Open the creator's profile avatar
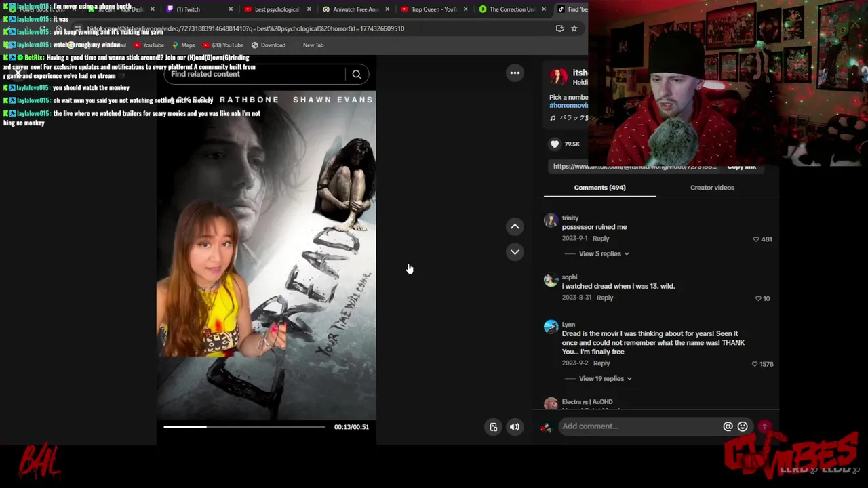The width and height of the screenshot is (868, 488). tap(558, 77)
